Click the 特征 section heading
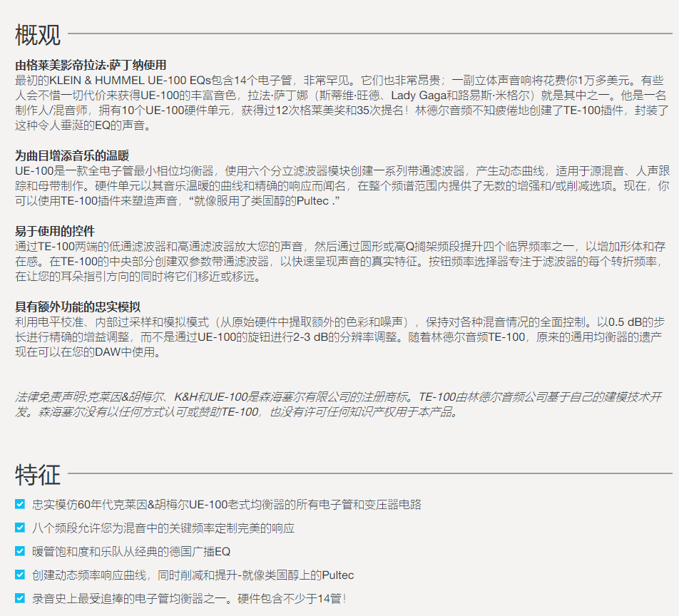Image resolution: width=679 pixels, height=616 pixels. [38, 475]
